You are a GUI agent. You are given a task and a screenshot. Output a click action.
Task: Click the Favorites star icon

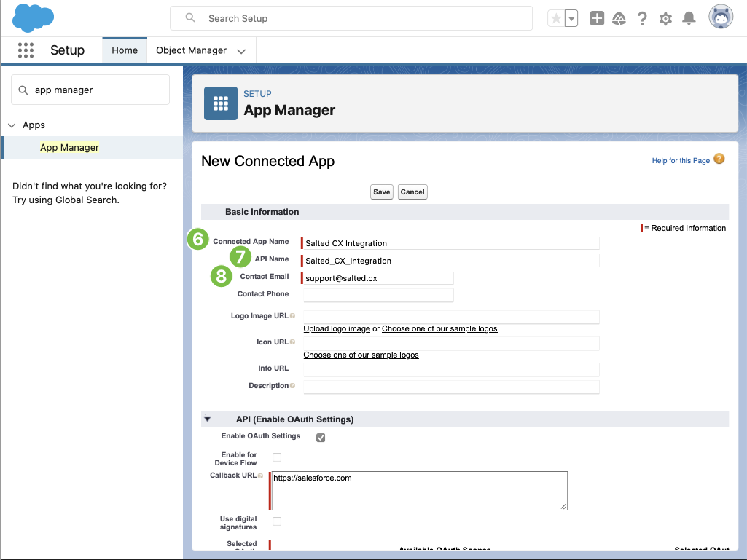coord(556,19)
